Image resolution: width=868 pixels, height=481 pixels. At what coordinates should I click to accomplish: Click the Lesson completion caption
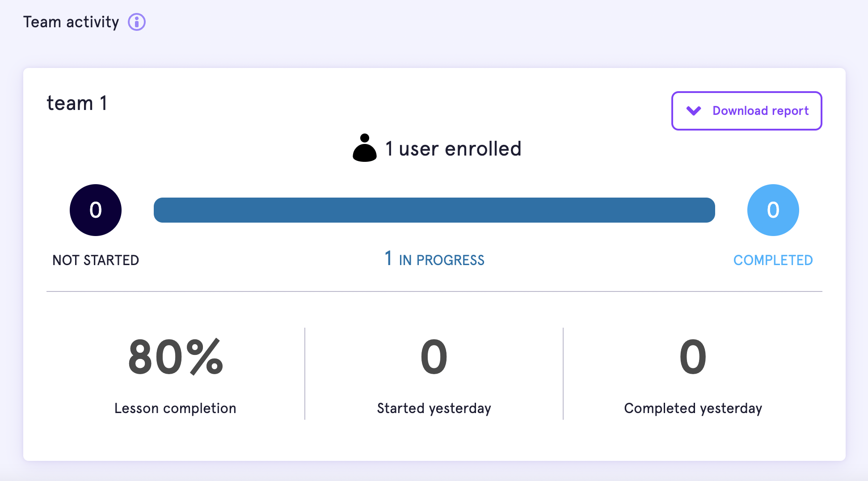pos(175,408)
